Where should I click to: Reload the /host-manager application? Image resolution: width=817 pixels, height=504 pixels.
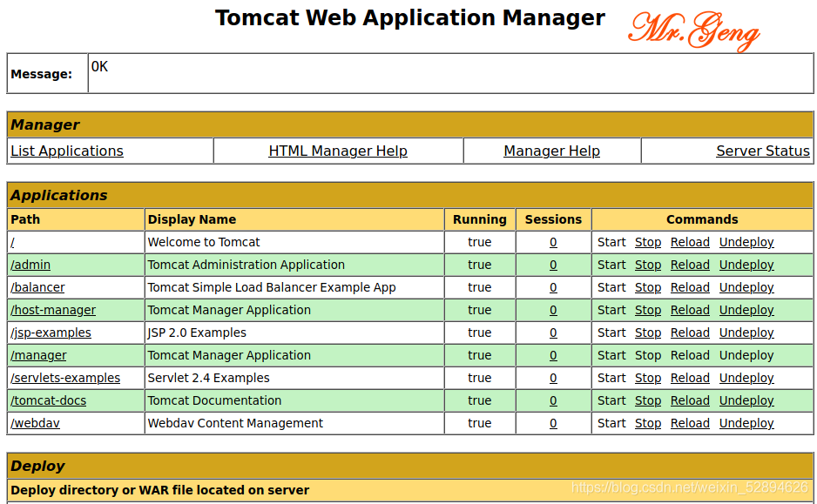tap(690, 310)
